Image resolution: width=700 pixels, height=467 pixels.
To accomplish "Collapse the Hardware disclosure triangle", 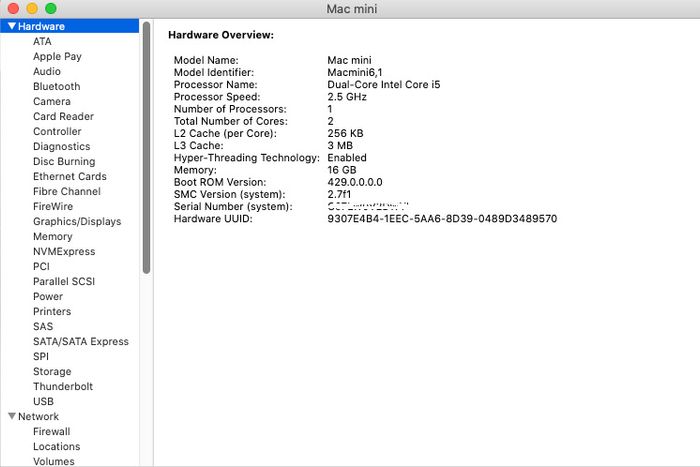I will (12, 26).
